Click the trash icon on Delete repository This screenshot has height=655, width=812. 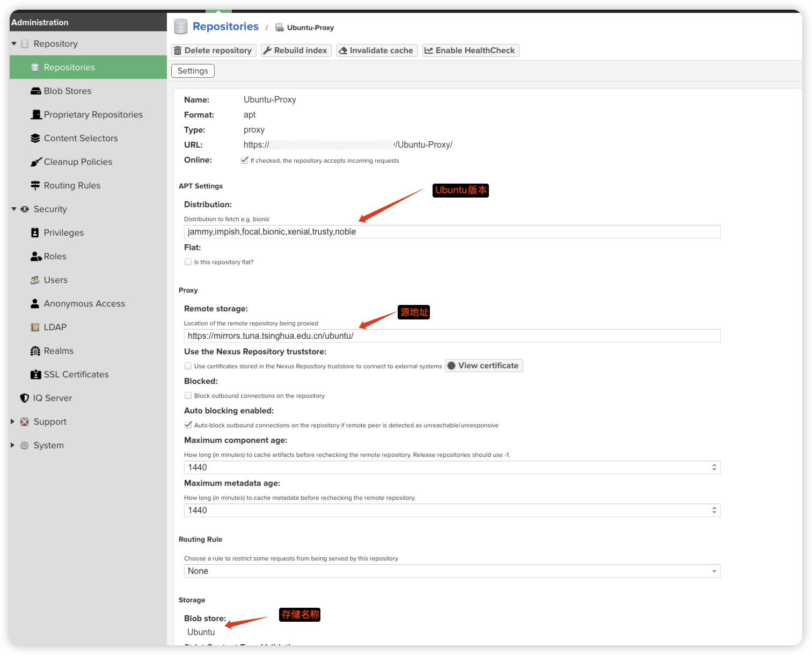178,50
